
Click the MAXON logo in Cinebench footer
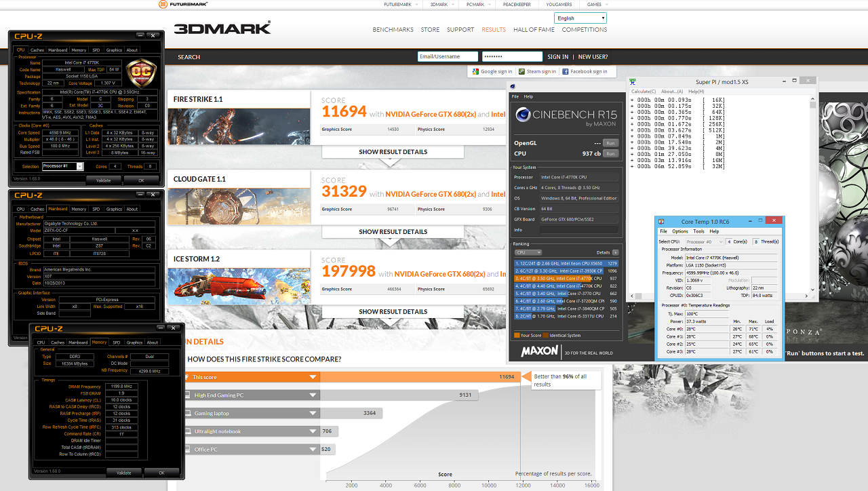pos(539,351)
